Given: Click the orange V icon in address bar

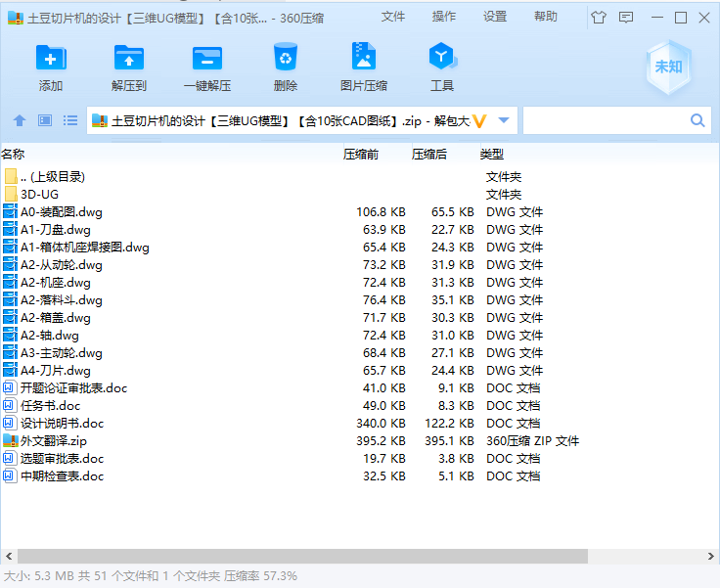Looking at the screenshot, I should pyautogui.click(x=479, y=120).
